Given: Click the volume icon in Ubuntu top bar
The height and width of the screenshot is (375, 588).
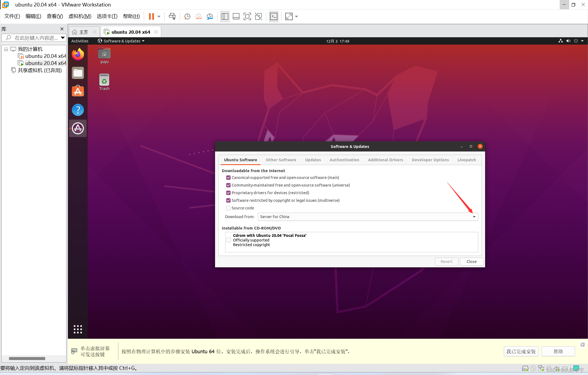Looking at the screenshot, I should [x=568, y=41].
